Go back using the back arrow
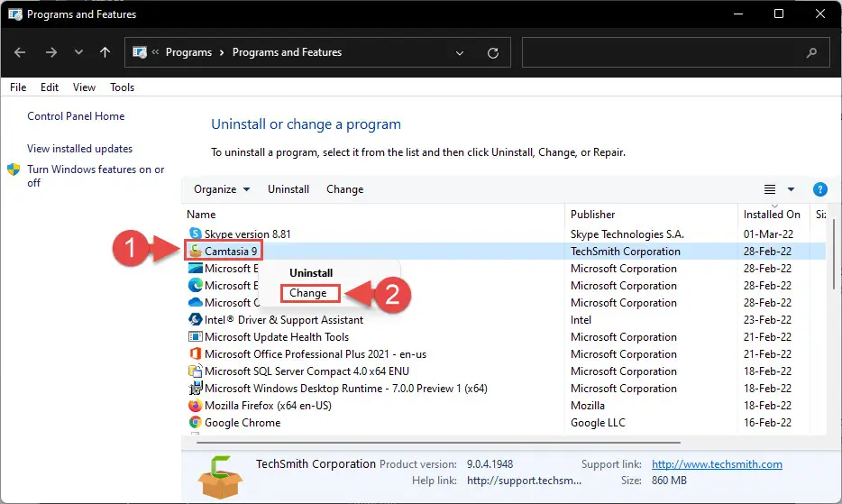This screenshot has width=842, height=504. (20, 52)
